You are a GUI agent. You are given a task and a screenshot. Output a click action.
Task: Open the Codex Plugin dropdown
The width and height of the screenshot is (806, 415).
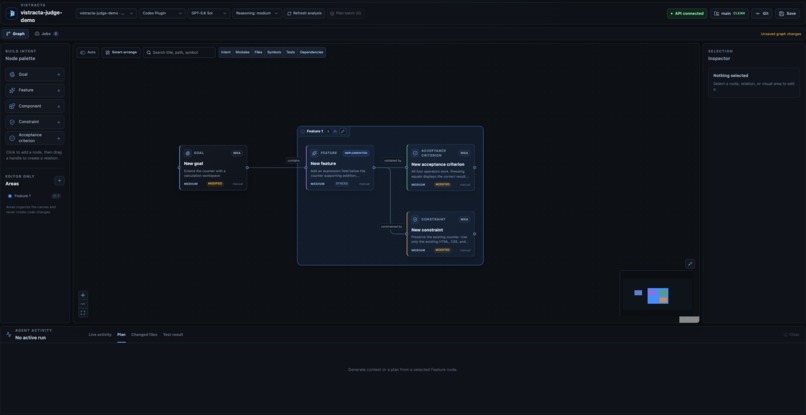pos(162,13)
